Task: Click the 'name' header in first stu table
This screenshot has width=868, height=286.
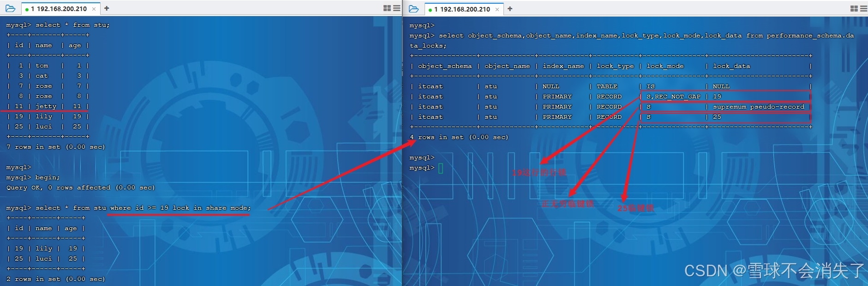Action: pyautogui.click(x=44, y=45)
